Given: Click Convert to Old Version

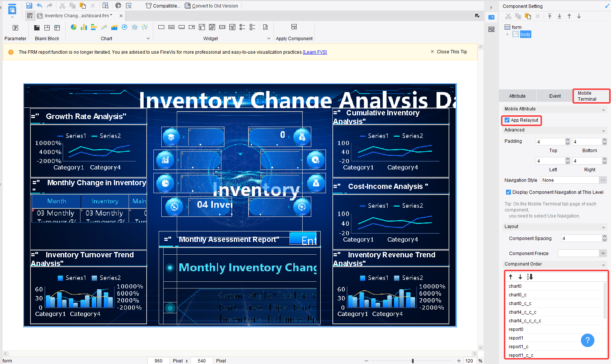Looking at the screenshot, I should pyautogui.click(x=211, y=6).
